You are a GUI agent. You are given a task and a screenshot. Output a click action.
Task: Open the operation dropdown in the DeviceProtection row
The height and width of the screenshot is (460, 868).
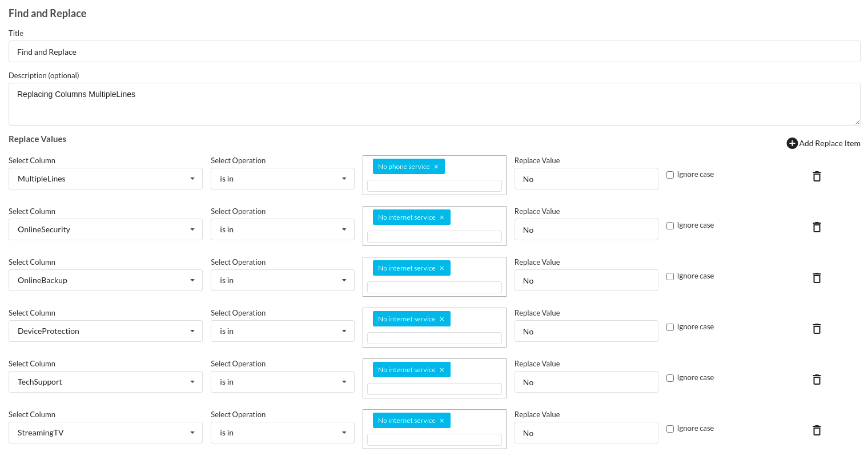click(x=283, y=331)
